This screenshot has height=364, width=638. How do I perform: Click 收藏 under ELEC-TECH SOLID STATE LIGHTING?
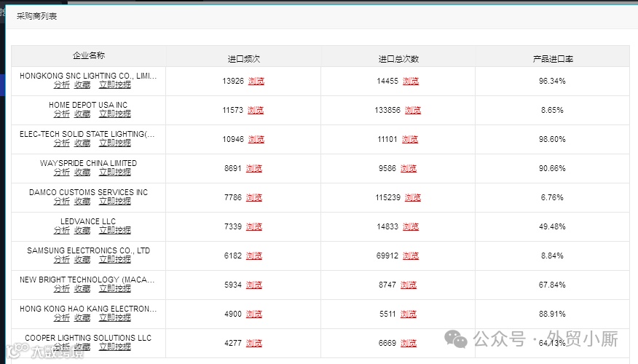82,143
